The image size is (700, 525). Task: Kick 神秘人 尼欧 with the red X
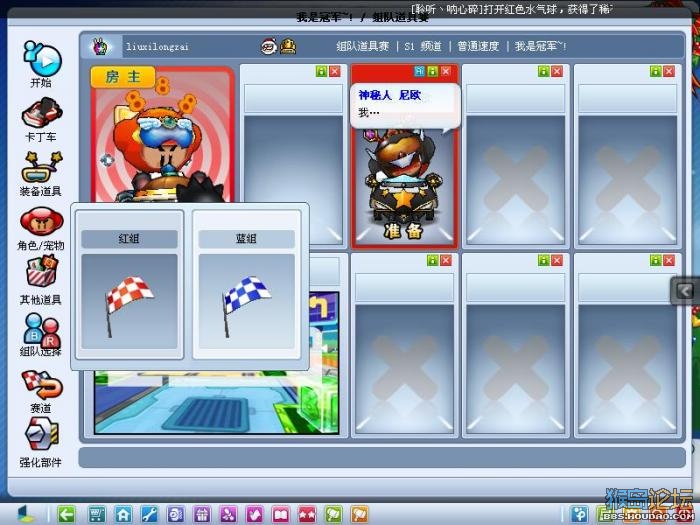[446, 71]
